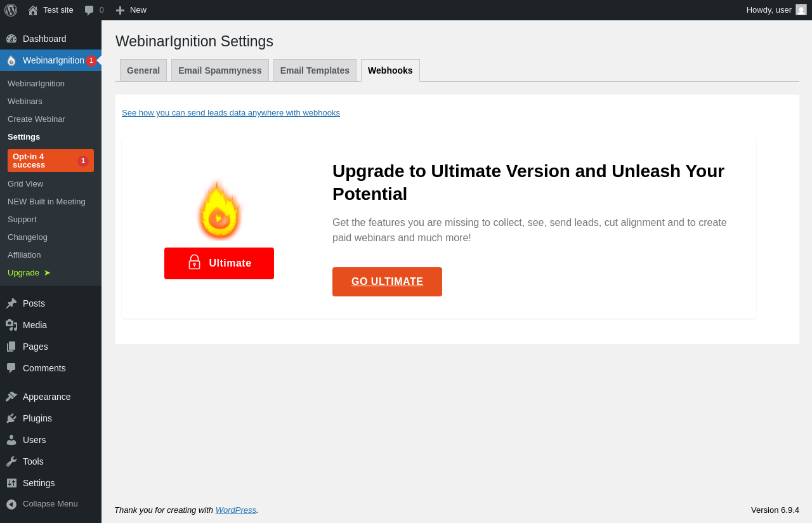Switch to the Email Spammyness tab
The height and width of the screenshot is (523, 812).
pyautogui.click(x=220, y=70)
